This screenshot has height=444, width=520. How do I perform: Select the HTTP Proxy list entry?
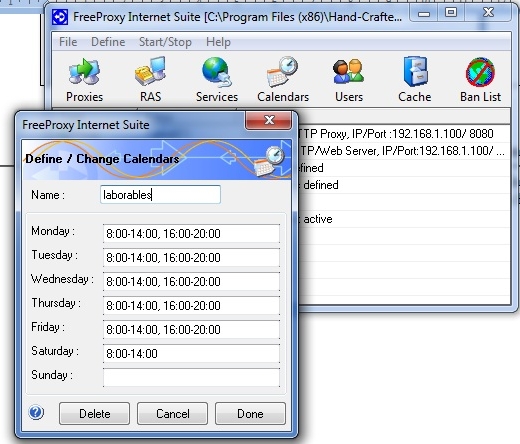click(x=403, y=134)
